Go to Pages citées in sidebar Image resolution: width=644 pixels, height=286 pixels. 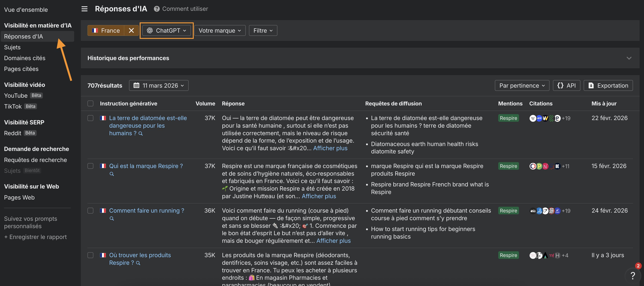pos(21,69)
